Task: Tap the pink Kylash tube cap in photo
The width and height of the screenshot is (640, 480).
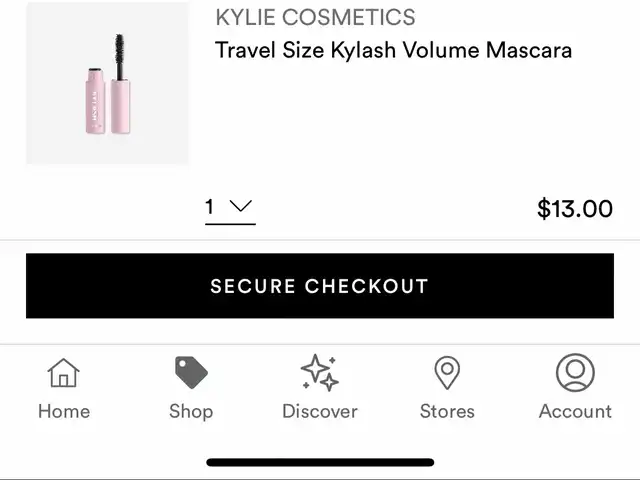Action: pyautogui.click(x=96, y=101)
